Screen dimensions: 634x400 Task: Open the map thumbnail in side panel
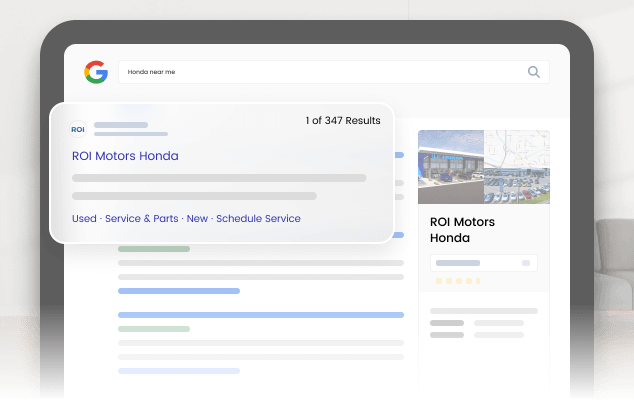click(517, 149)
